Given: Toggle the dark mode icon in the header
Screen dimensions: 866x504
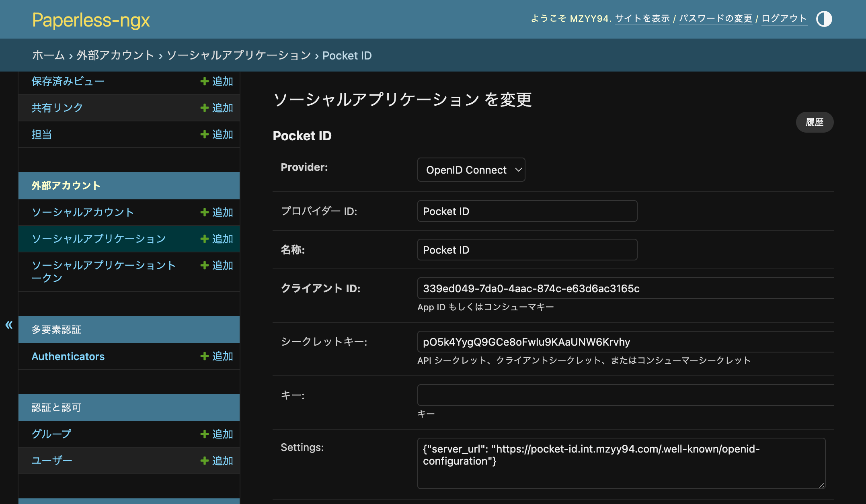Looking at the screenshot, I should point(824,18).
